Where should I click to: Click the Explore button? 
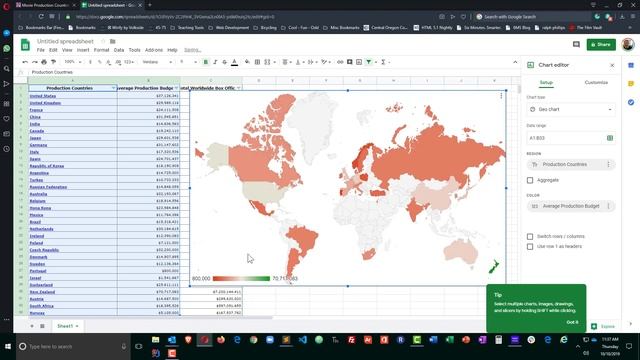tap(603, 327)
